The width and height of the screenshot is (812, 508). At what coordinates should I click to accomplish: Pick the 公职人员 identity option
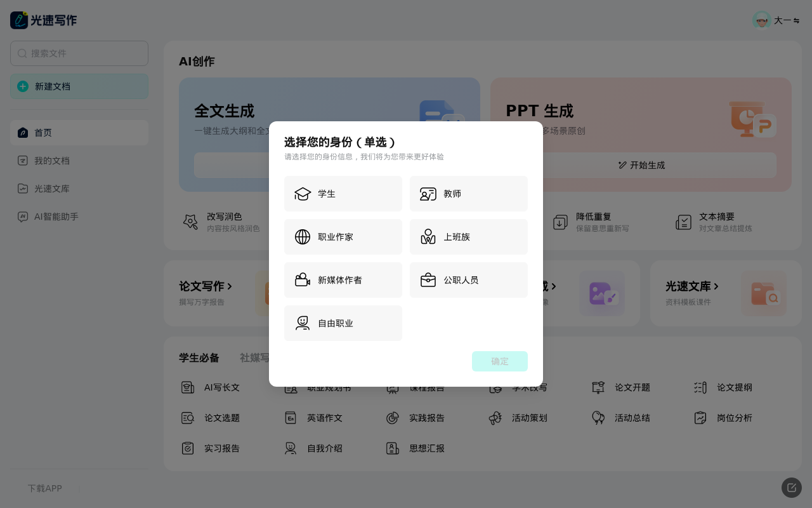coord(469,280)
